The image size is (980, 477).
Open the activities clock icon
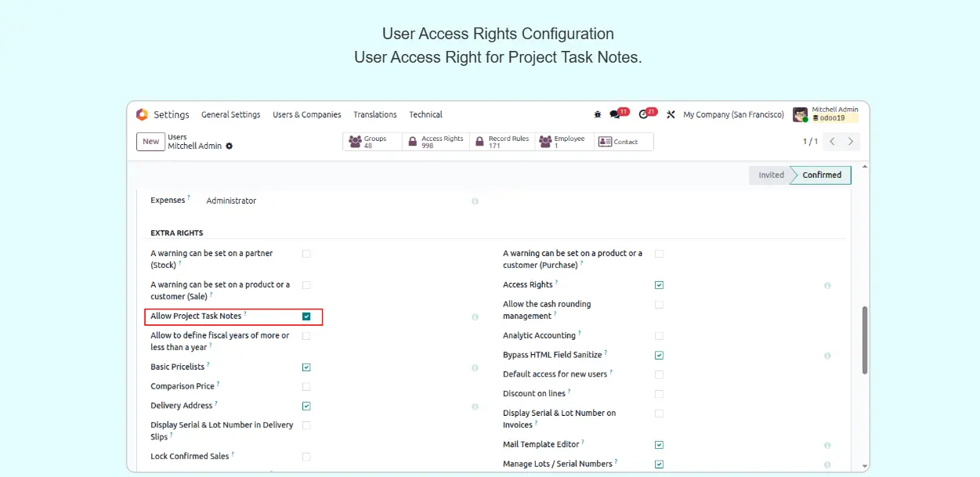(643, 114)
